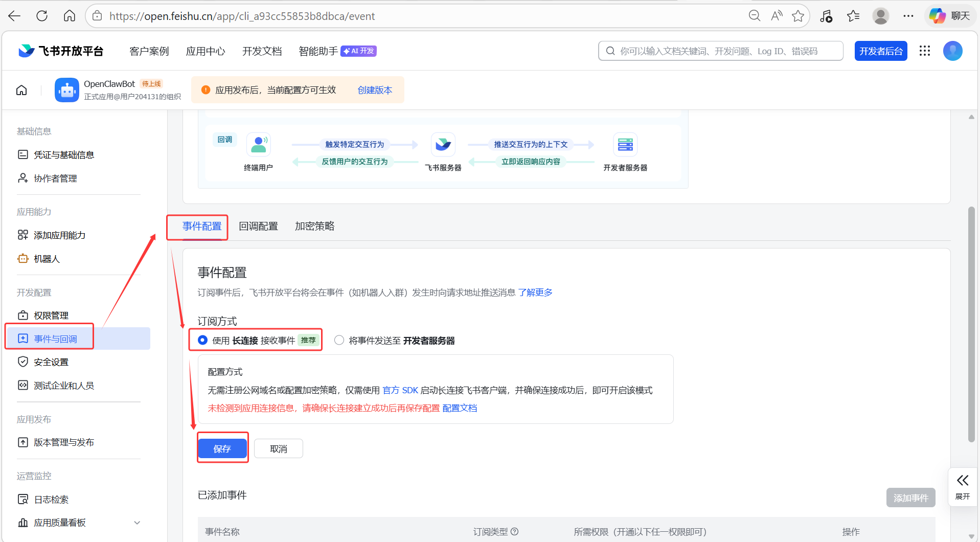Click the site lock icon in address bar
980x542 pixels.
pyautogui.click(x=97, y=16)
